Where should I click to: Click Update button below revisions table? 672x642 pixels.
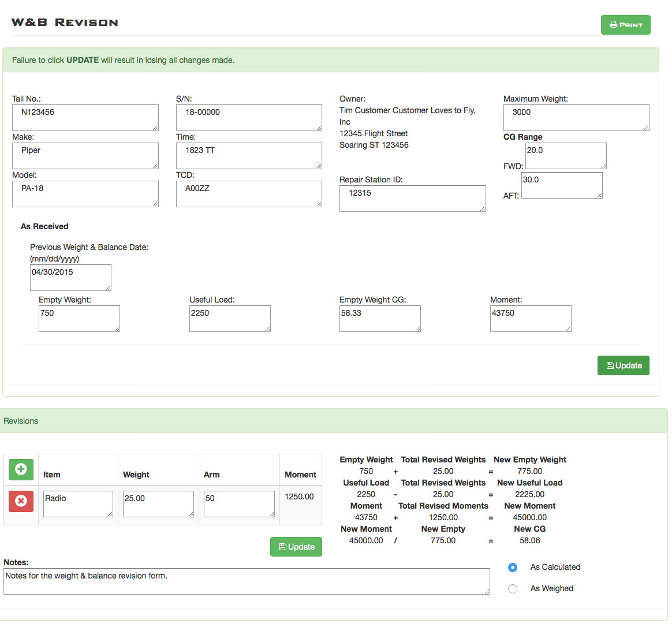[296, 547]
